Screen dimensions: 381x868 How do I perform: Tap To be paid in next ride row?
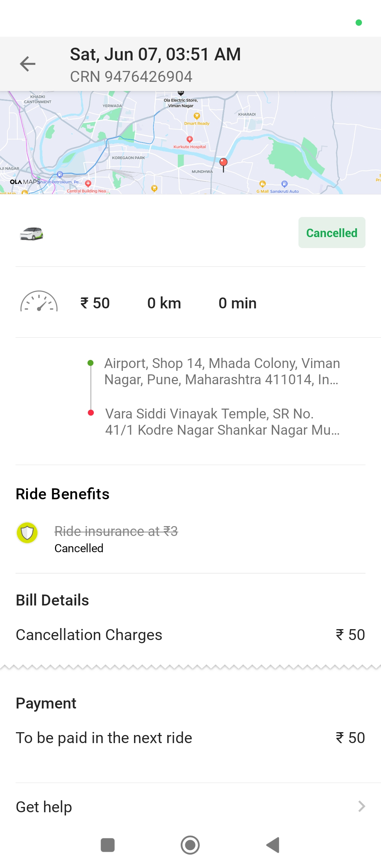click(x=190, y=738)
